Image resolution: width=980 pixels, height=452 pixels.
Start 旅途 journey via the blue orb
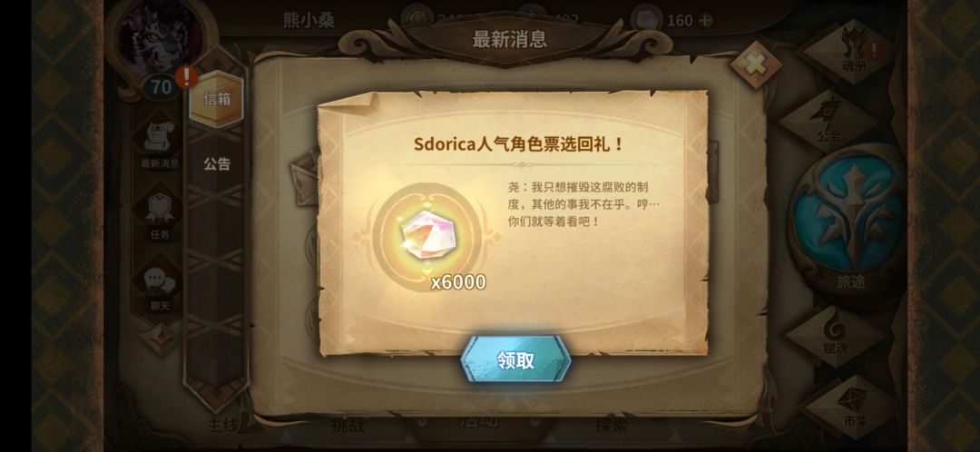pyautogui.click(x=850, y=220)
